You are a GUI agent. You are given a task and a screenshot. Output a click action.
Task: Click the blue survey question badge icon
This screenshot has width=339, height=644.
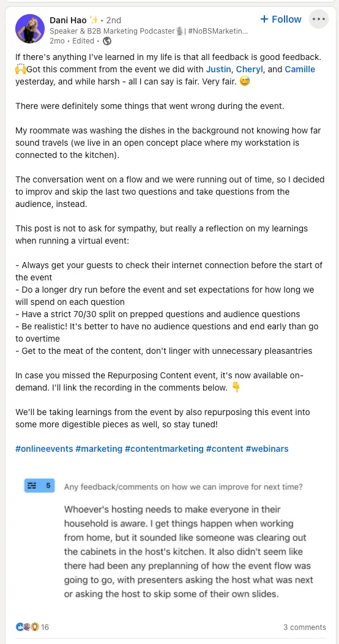pos(39,485)
